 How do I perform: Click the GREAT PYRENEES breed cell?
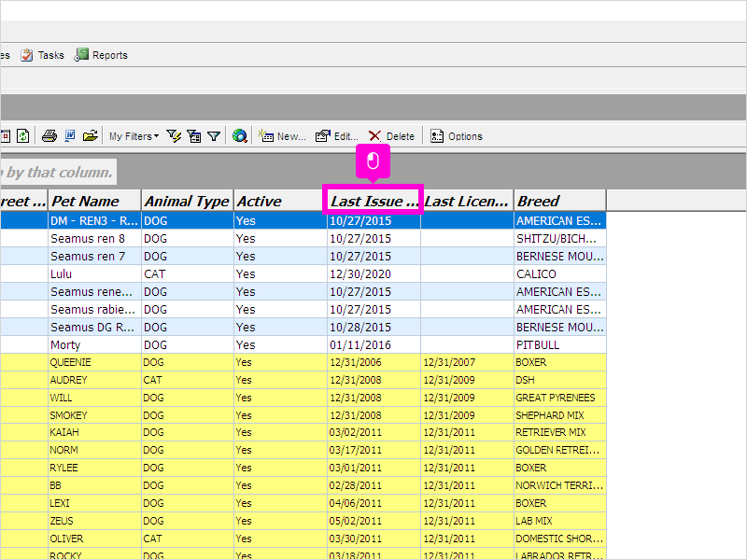click(559, 398)
